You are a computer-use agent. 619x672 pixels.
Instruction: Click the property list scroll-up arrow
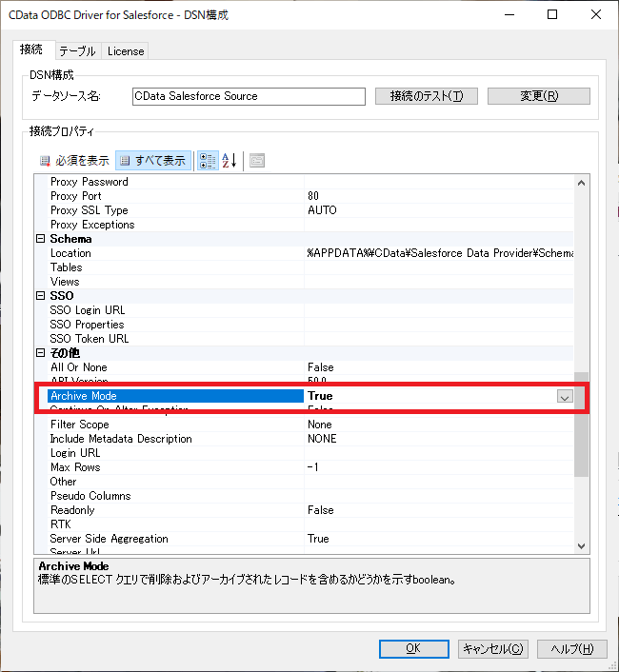pos(581,183)
